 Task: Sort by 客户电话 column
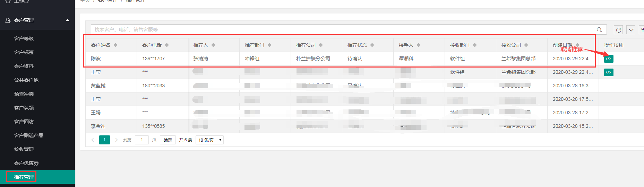pos(167,45)
